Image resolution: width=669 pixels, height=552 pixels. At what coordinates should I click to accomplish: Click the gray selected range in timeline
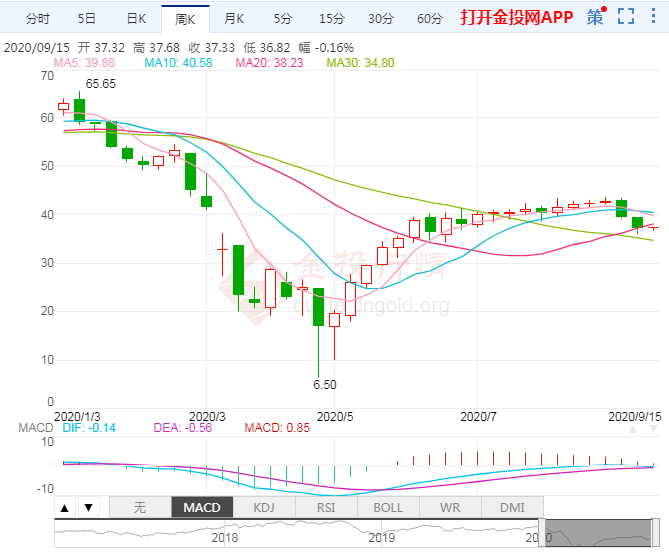[599, 533]
